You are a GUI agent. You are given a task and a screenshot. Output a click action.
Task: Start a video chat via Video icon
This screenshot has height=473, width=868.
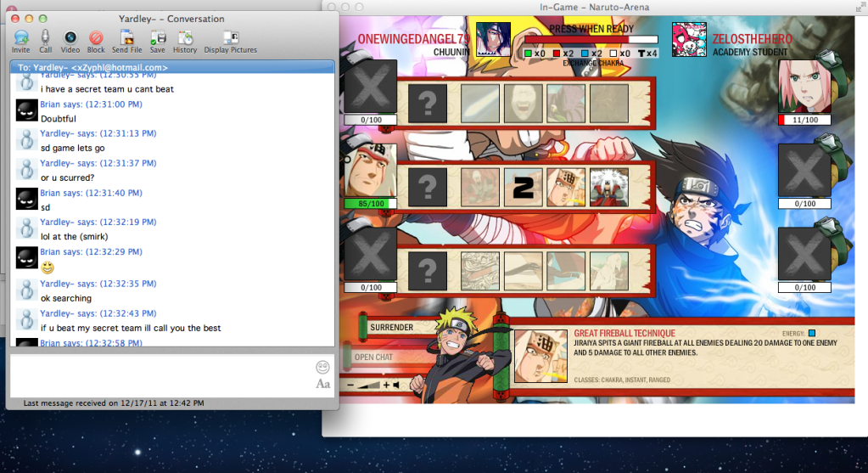[70, 38]
